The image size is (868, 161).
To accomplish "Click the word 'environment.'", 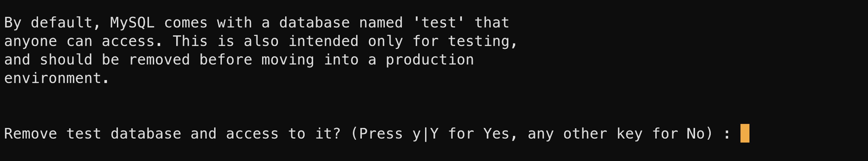I will click(x=57, y=78).
